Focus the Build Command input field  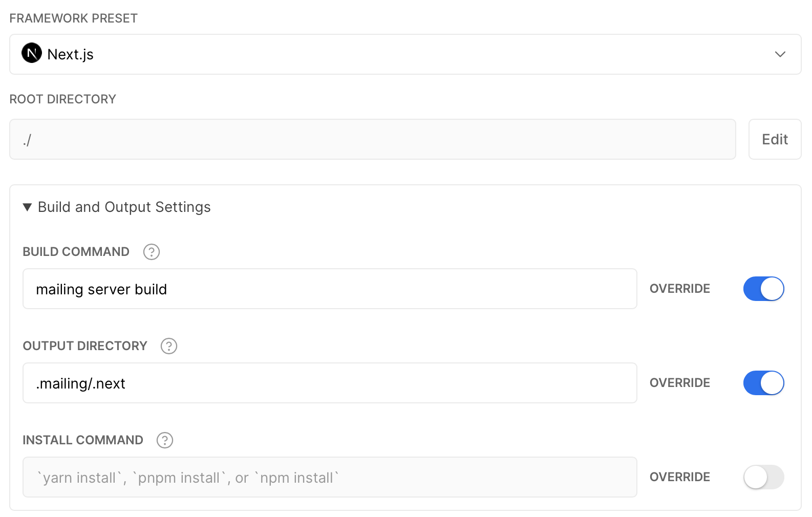pyautogui.click(x=330, y=289)
